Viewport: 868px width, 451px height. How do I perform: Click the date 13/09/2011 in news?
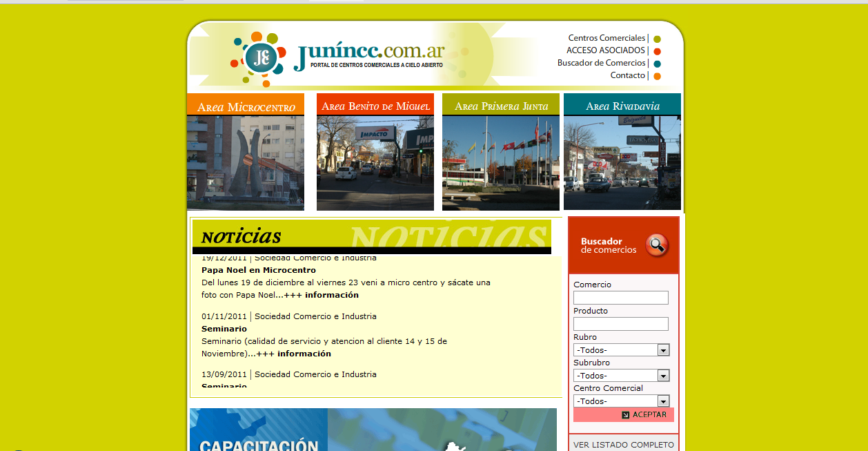(x=224, y=374)
